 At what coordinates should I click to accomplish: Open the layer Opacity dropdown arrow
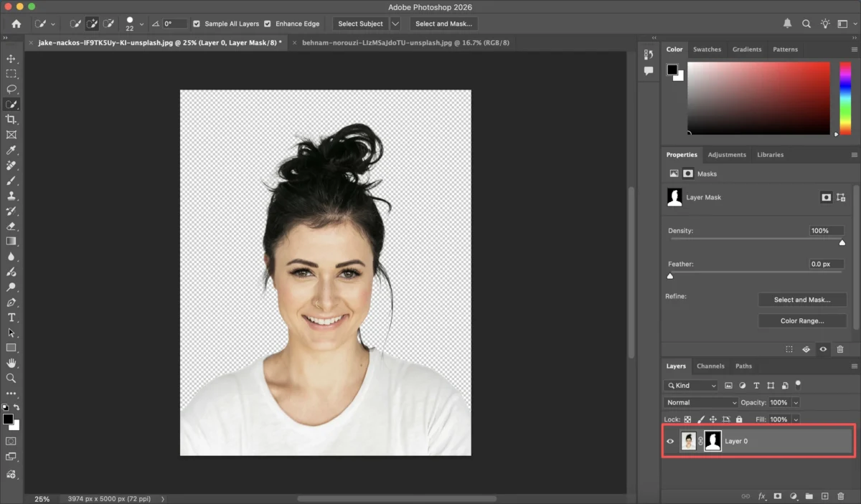click(x=796, y=403)
